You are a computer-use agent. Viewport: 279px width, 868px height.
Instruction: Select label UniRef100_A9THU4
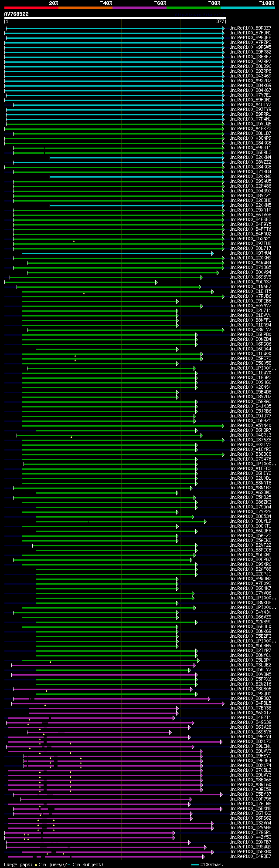click(x=250, y=253)
